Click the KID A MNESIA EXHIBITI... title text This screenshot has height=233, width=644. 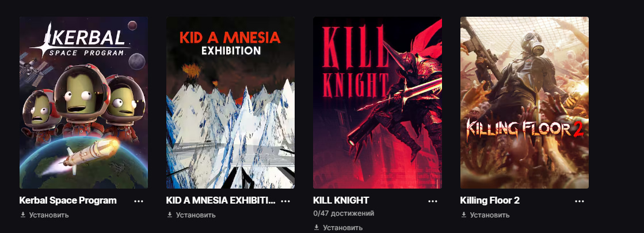coord(221,201)
